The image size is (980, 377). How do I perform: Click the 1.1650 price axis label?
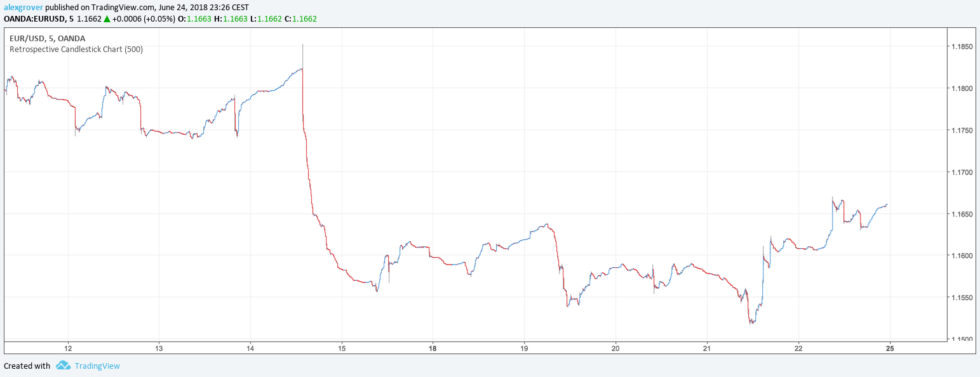click(962, 214)
